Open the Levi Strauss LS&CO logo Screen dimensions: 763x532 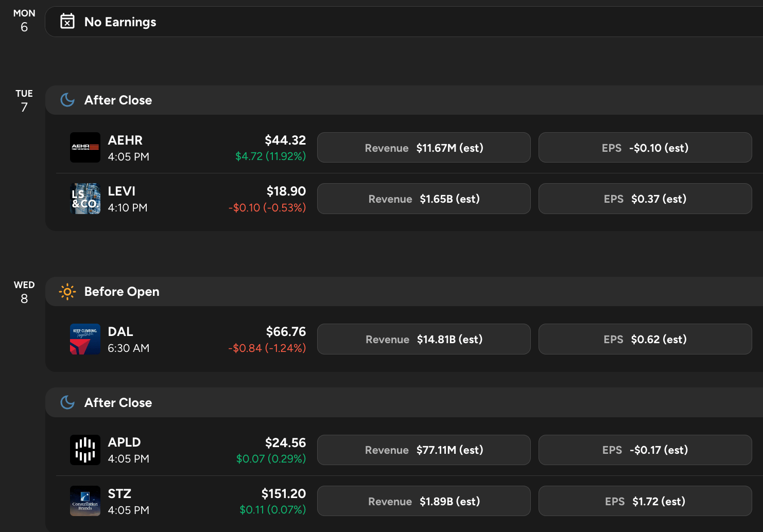click(x=85, y=199)
